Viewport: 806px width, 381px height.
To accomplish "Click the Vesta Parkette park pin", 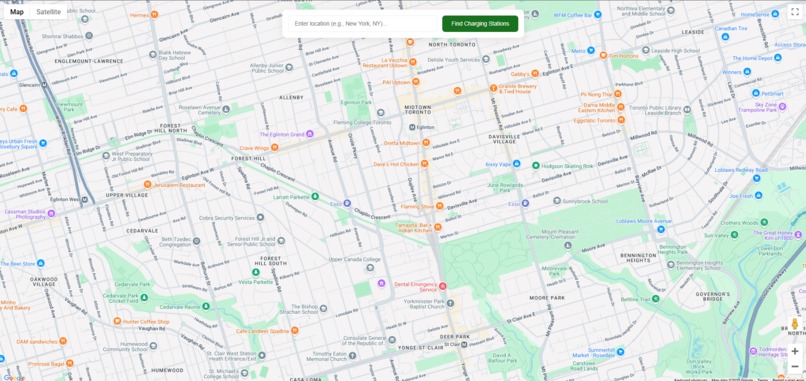I will tap(256, 272).
